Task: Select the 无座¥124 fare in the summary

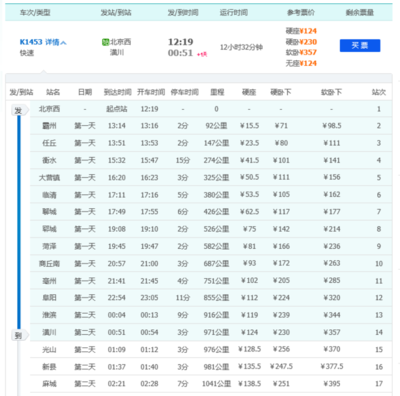Action: pos(301,63)
